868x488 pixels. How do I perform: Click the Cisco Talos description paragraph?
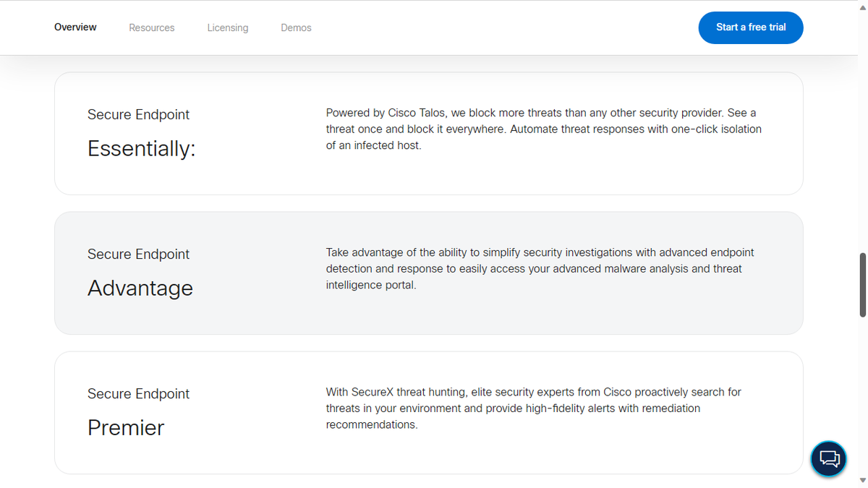(543, 129)
